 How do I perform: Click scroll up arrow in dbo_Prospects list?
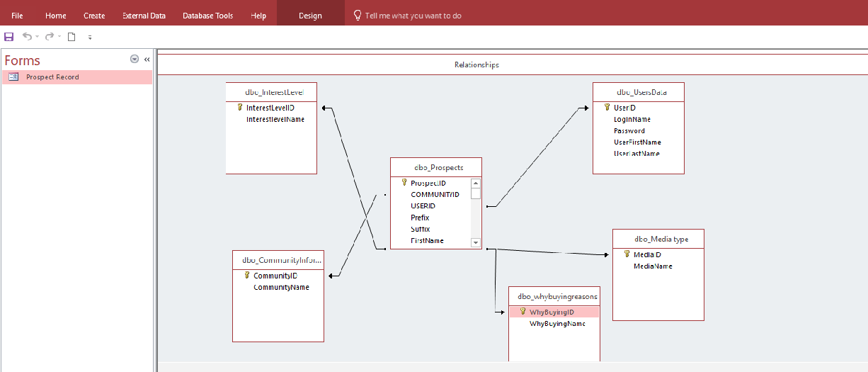coord(476,183)
